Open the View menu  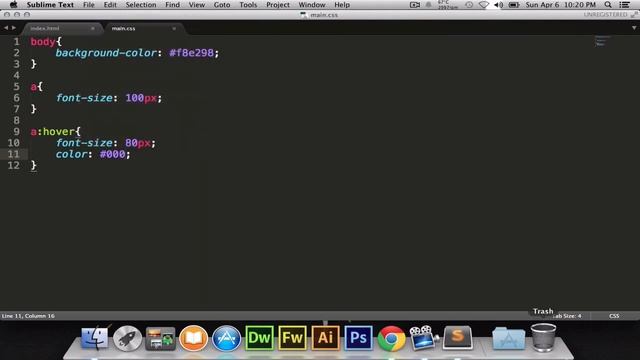coord(196,5)
